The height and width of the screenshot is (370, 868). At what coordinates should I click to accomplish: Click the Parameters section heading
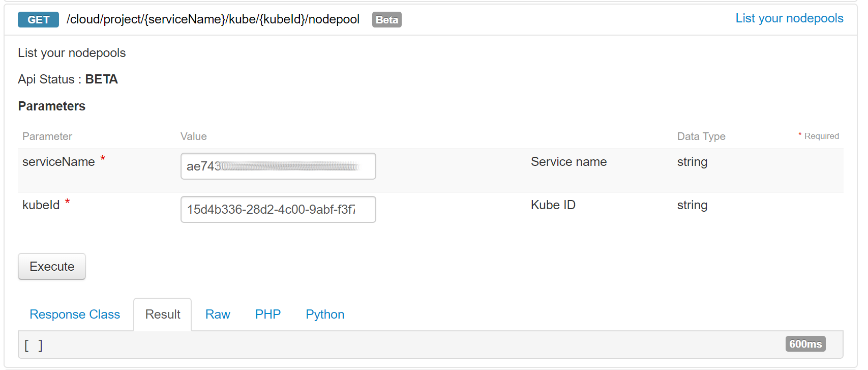pos(52,106)
